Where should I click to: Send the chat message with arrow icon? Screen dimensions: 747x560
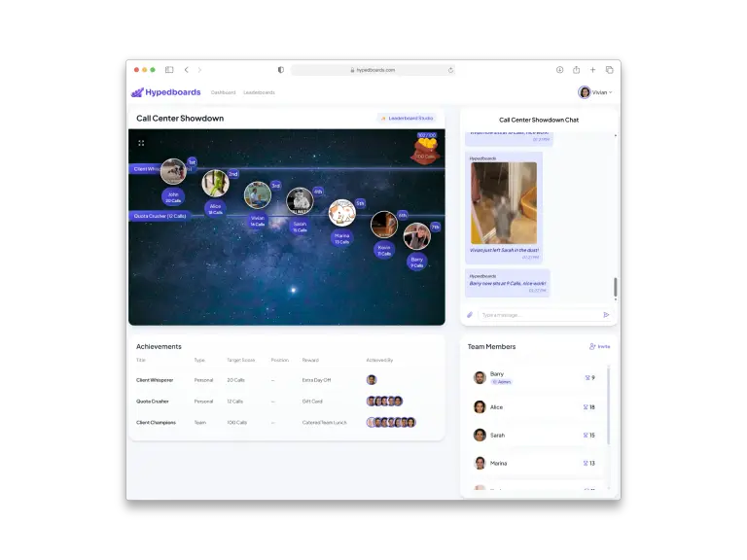(606, 315)
